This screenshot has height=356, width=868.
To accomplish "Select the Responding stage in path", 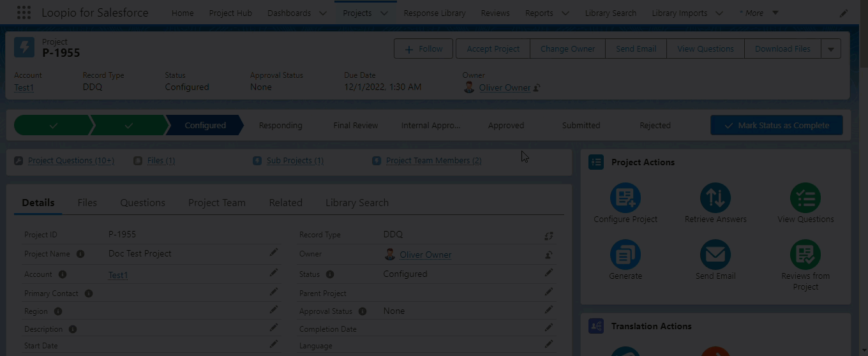I will click(x=281, y=125).
